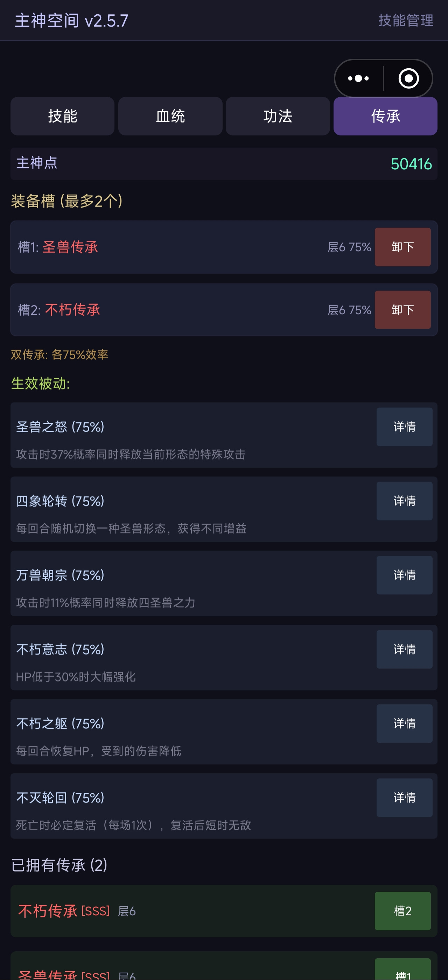Open 技能管理 in the header
This screenshot has width=448, height=980.
pos(405,20)
